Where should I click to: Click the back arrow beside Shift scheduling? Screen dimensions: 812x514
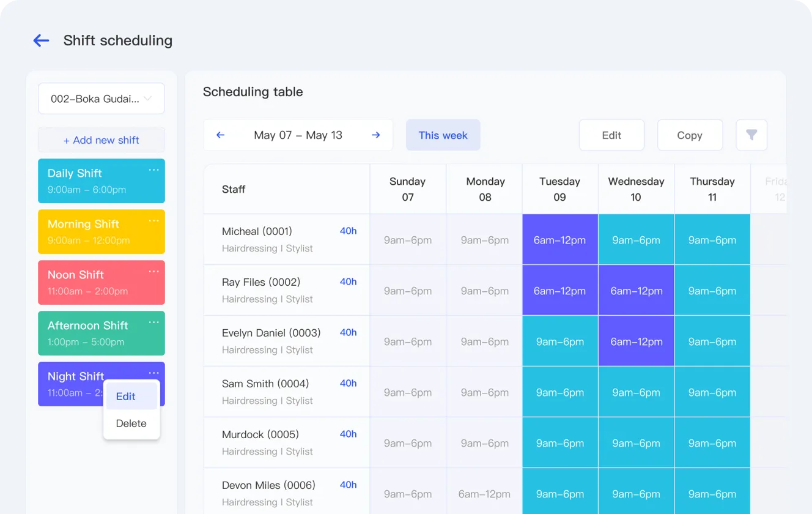40,40
